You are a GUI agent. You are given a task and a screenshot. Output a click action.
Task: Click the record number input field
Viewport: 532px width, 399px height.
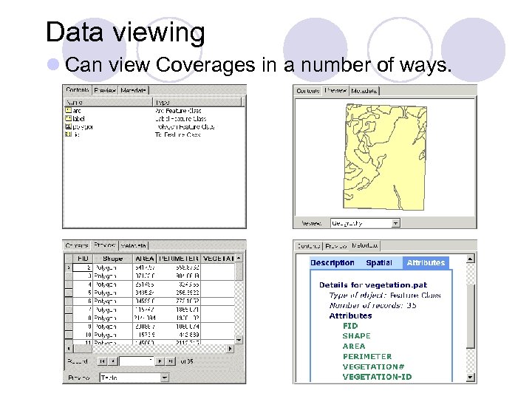[x=137, y=361]
